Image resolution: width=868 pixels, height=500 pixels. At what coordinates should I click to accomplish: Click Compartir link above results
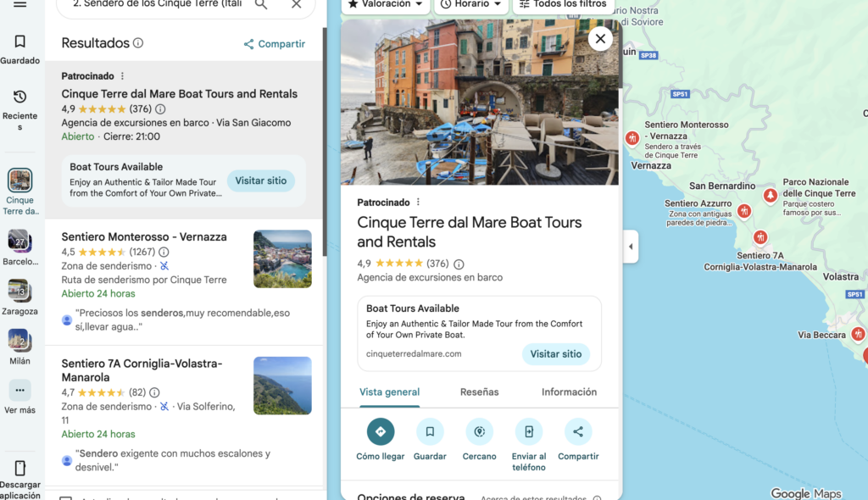pyautogui.click(x=274, y=44)
